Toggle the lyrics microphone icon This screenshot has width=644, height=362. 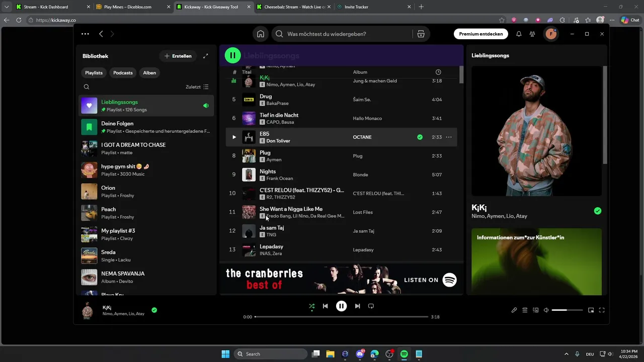point(514,310)
